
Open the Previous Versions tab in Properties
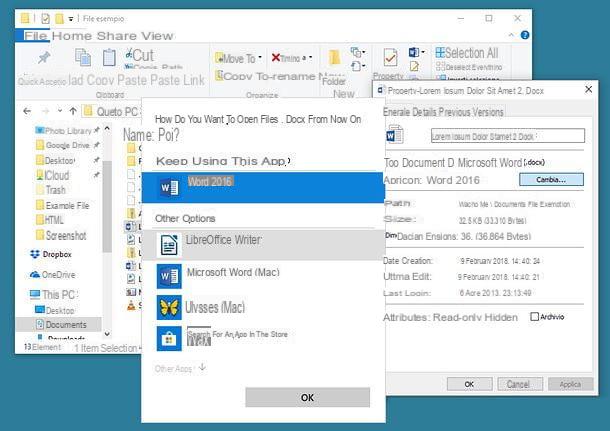point(472,112)
